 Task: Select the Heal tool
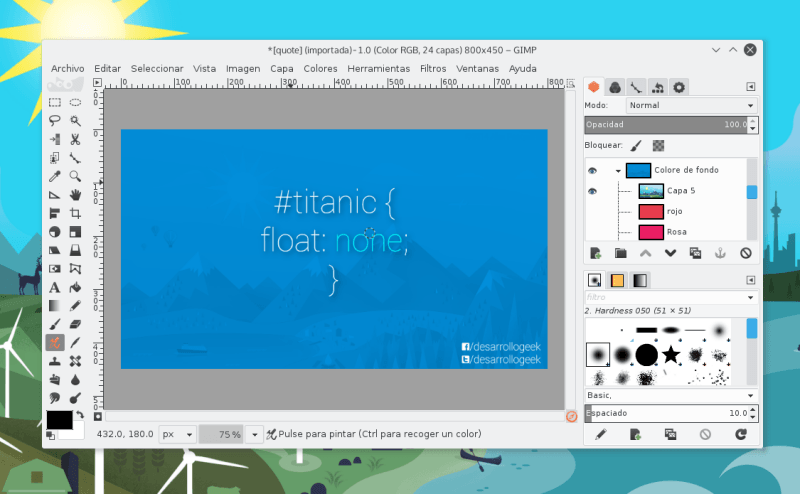click(x=75, y=361)
